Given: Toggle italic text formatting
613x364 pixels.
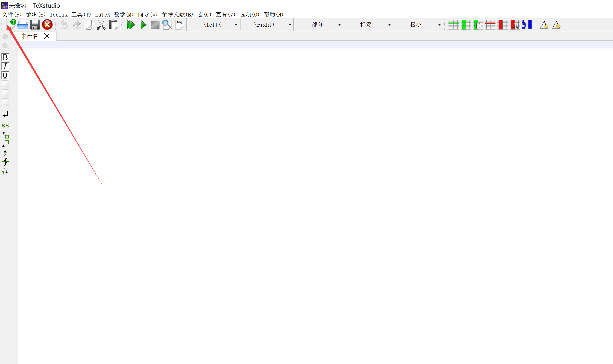Looking at the screenshot, I should pos(5,66).
